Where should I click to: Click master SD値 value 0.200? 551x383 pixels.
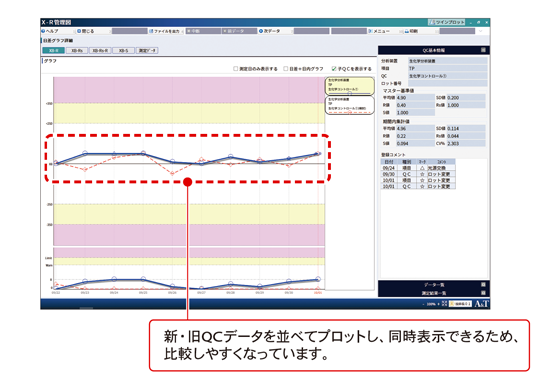466,98
